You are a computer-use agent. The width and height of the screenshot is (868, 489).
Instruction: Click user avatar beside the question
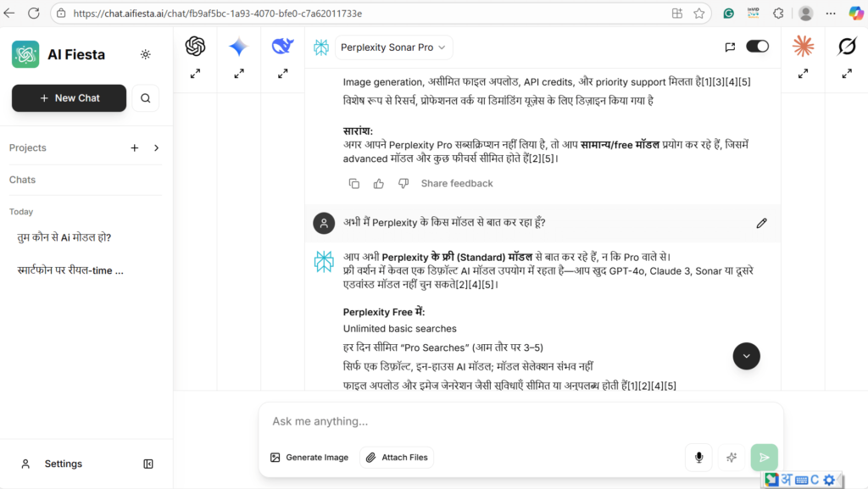coord(324,223)
